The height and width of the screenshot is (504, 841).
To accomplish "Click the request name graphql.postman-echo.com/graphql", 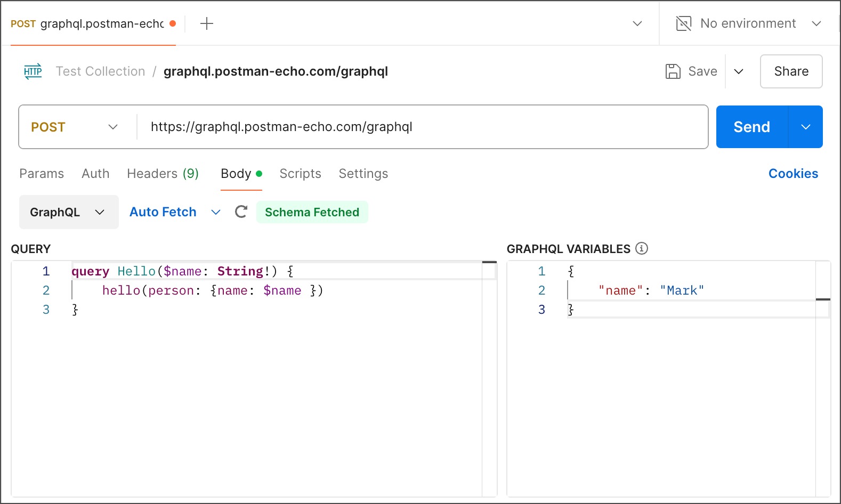I will pyautogui.click(x=276, y=71).
